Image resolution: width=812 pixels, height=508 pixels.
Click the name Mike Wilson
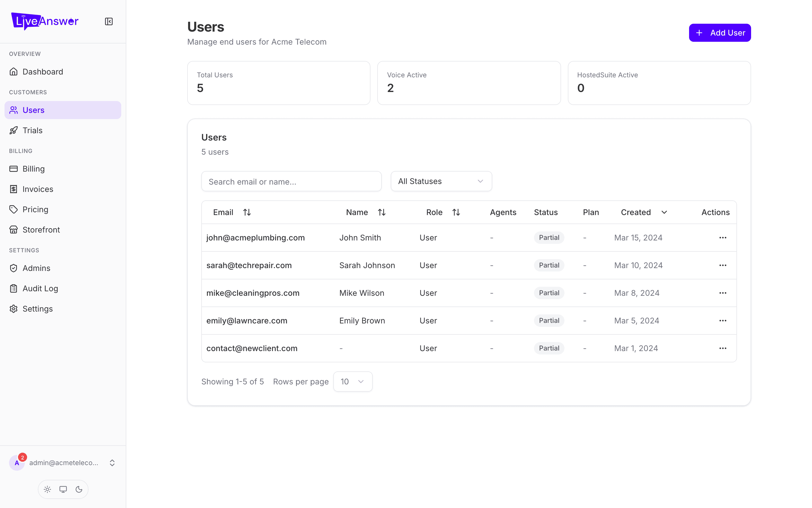tap(362, 293)
